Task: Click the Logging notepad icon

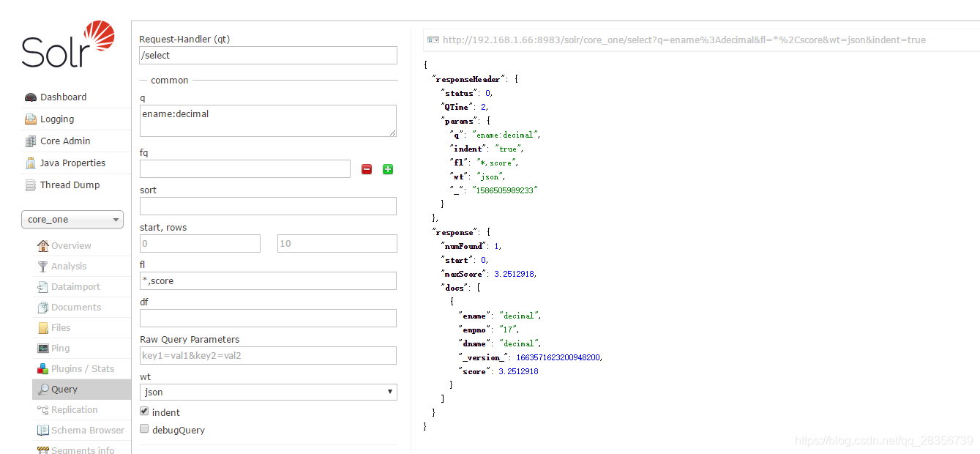Action: [30, 119]
